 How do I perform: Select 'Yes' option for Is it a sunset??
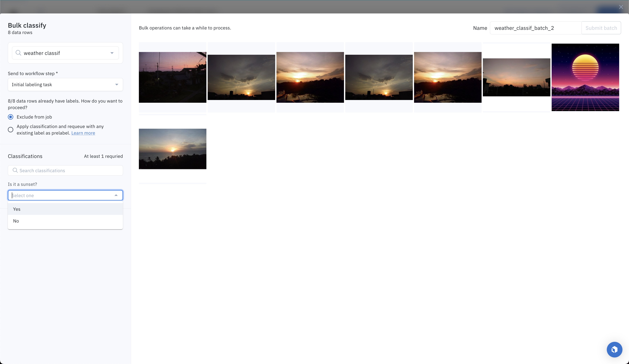pos(65,209)
